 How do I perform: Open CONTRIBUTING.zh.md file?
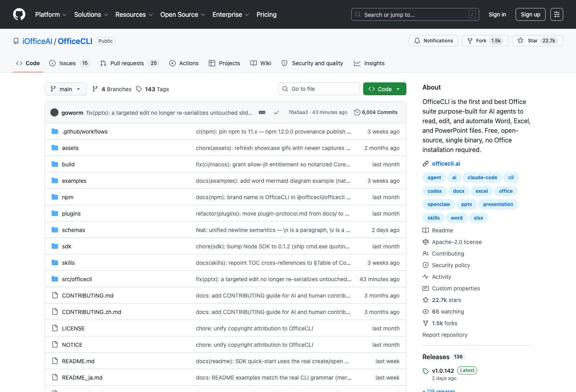[x=92, y=312]
